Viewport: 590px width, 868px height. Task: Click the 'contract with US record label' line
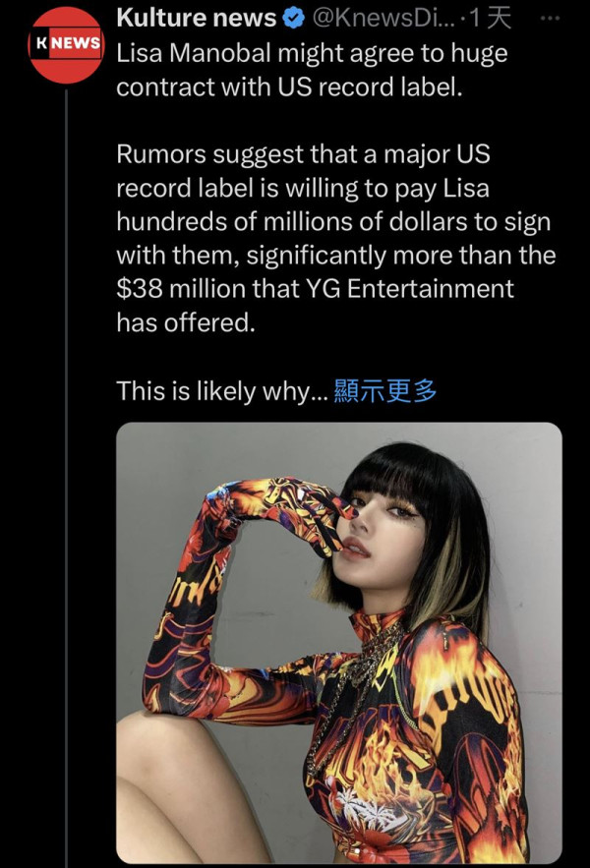click(289, 87)
